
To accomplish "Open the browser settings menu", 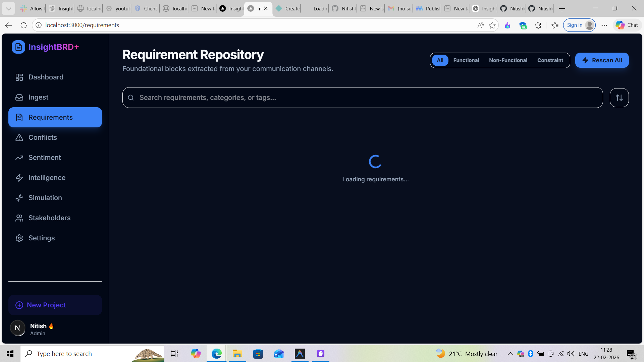I will coord(604,25).
